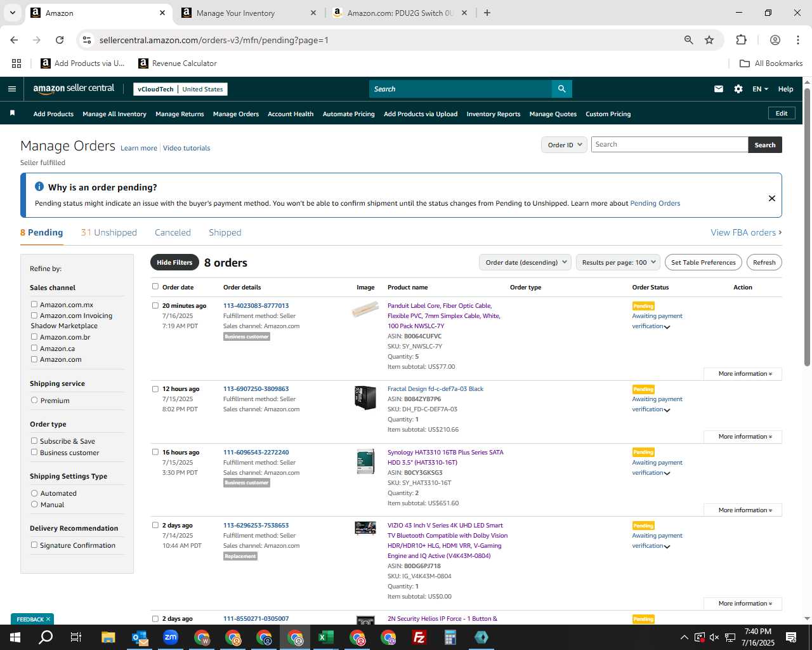Image resolution: width=812 pixels, height=650 pixels.
Task: Open the EN language dropdown
Action: 760,89
